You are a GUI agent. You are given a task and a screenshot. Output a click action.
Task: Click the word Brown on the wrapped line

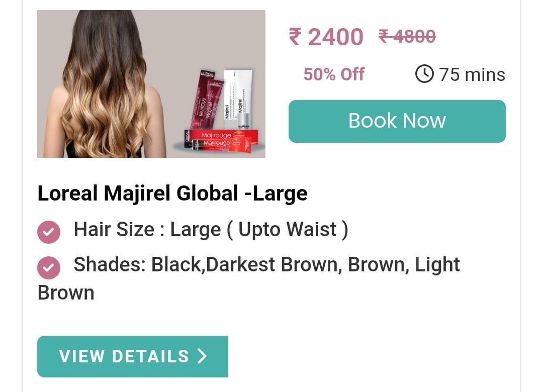coord(66,293)
